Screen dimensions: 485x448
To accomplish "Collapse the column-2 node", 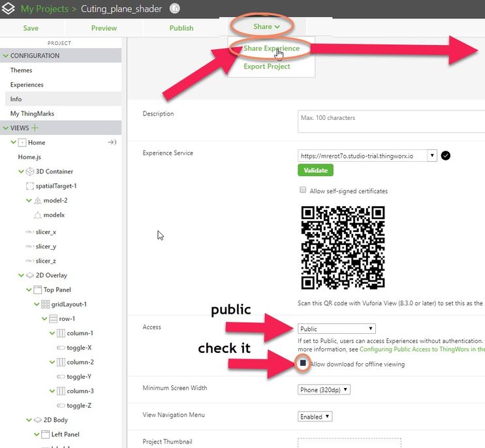I will (52, 362).
